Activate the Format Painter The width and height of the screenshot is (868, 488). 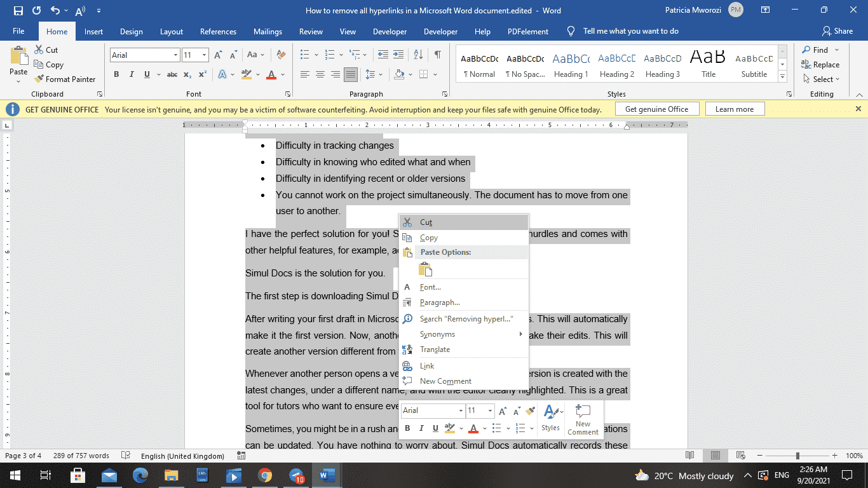coord(66,79)
